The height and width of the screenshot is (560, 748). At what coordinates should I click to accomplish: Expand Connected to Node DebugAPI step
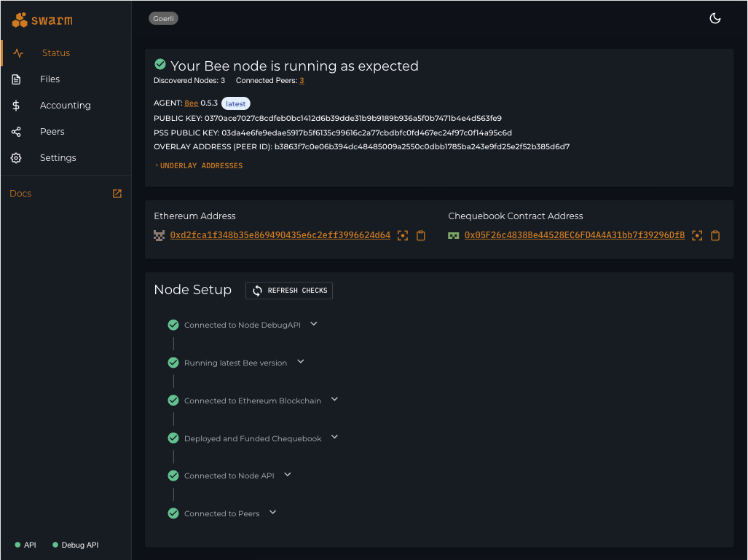(x=314, y=324)
